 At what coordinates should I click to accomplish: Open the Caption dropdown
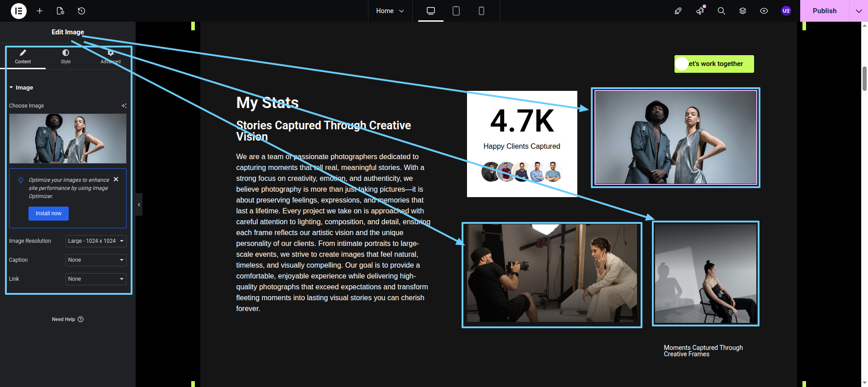(96, 260)
